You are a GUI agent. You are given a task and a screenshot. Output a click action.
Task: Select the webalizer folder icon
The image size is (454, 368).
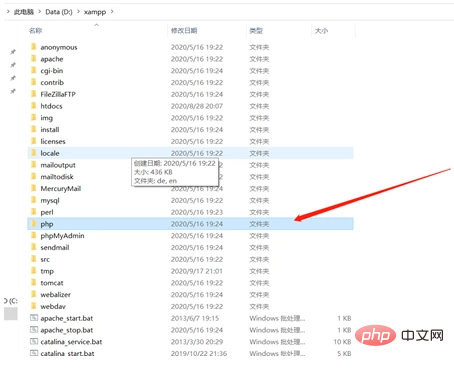pos(33,294)
